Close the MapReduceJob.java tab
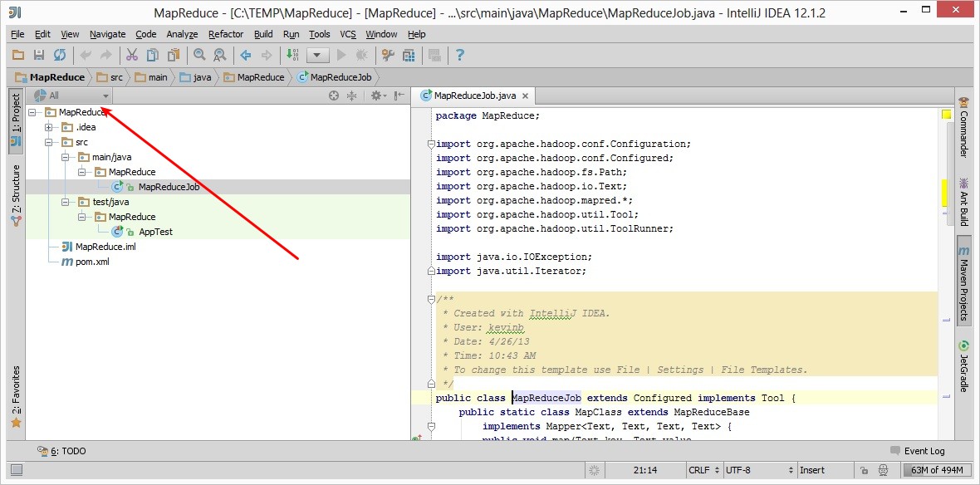The height and width of the screenshot is (485, 980). (525, 96)
